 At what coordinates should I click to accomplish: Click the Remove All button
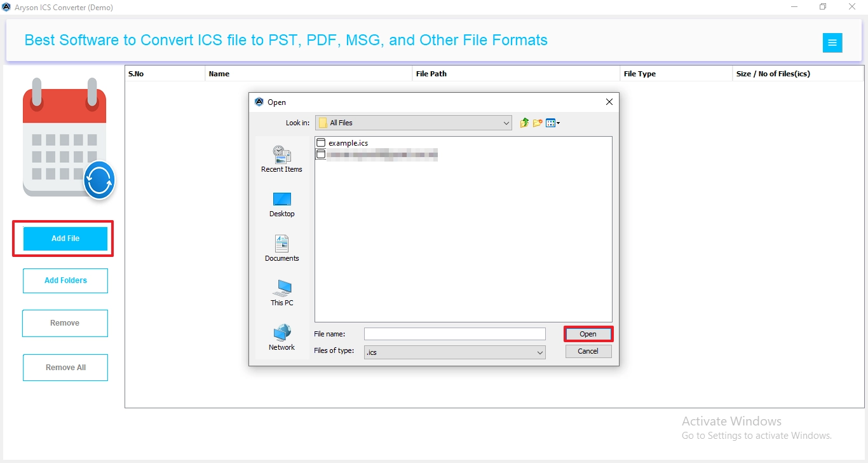[65, 368]
